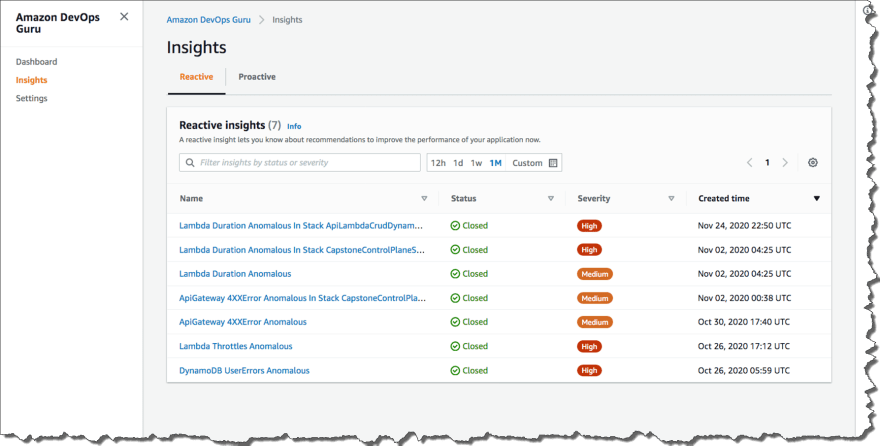880x446 pixels.
Task: Open Settings in the sidebar
Action: (x=31, y=98)
